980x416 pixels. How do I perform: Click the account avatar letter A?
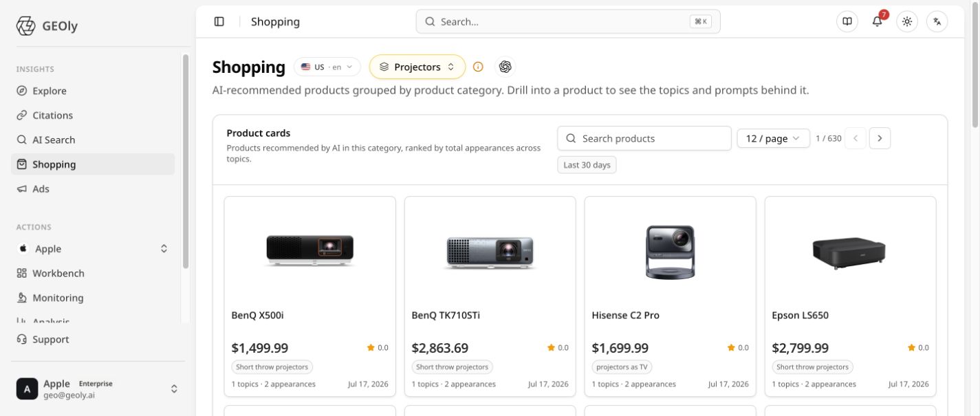[x=27, y=388]
